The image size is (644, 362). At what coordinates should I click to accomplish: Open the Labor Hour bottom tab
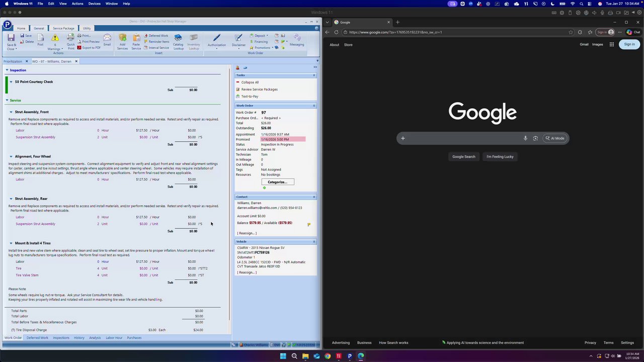pos(114,338)
